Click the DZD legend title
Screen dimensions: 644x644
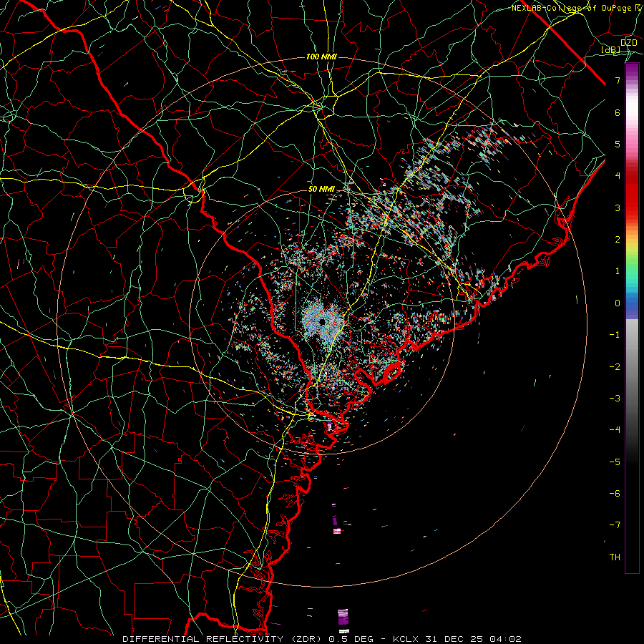click(x=628, y=43)
